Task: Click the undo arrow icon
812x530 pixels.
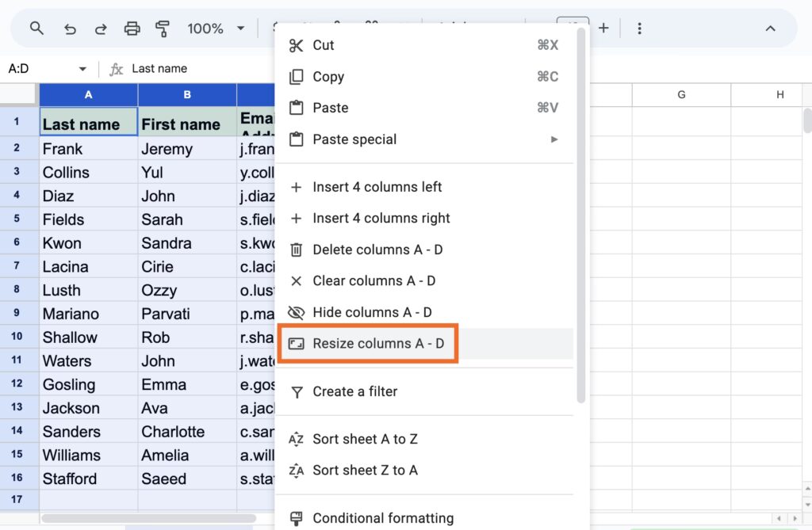Action: (70, 29)
